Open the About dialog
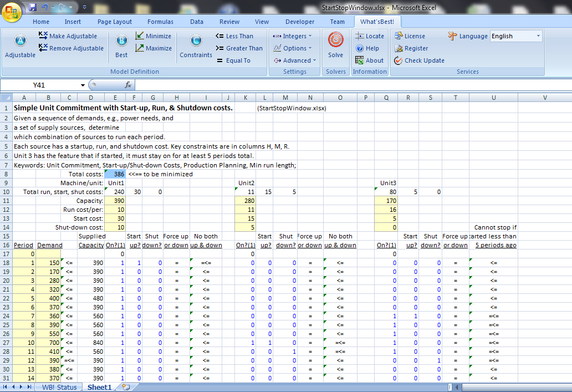Viewport: 572px width, 392px height. 370,60
